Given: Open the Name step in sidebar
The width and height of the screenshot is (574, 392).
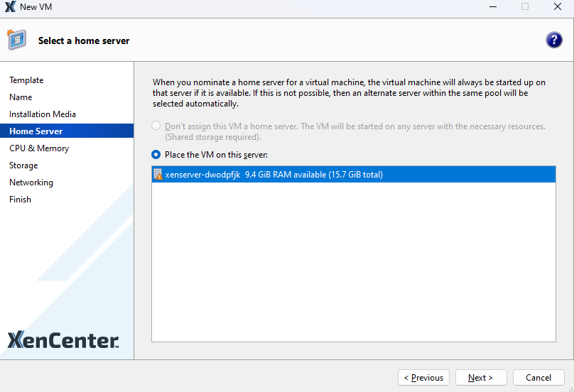Looking at the screenshot, I should pyautogui.click(x=21, y=97).
